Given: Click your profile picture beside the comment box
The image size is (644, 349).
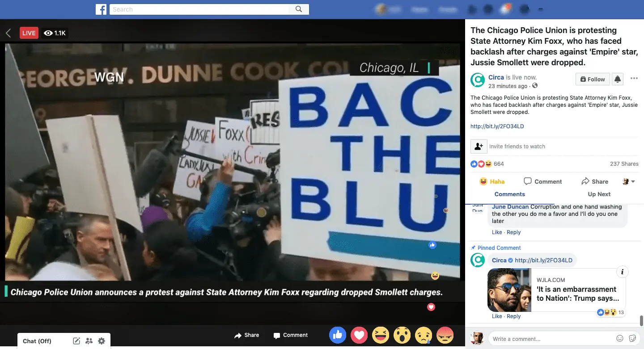Looking at the screenshot, I should (x=478, y=338).
